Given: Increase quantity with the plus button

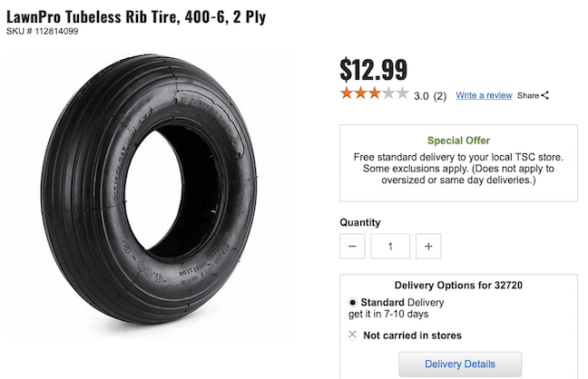Looking at the screenshot, I should [429, 246].
